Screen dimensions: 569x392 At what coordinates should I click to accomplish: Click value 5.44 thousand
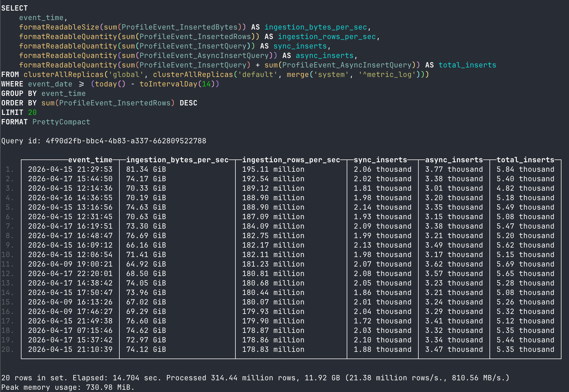click(525, 340)
